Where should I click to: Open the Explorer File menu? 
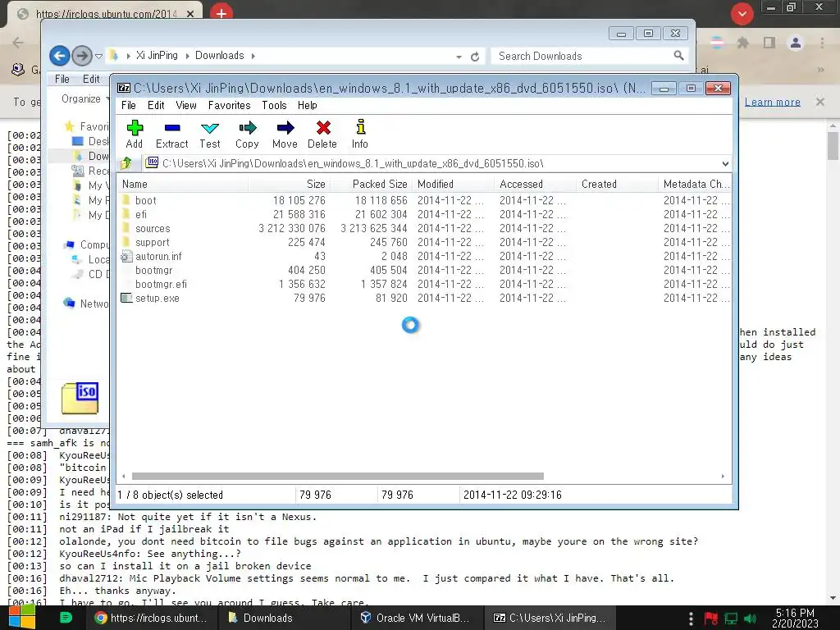point(62,80)
